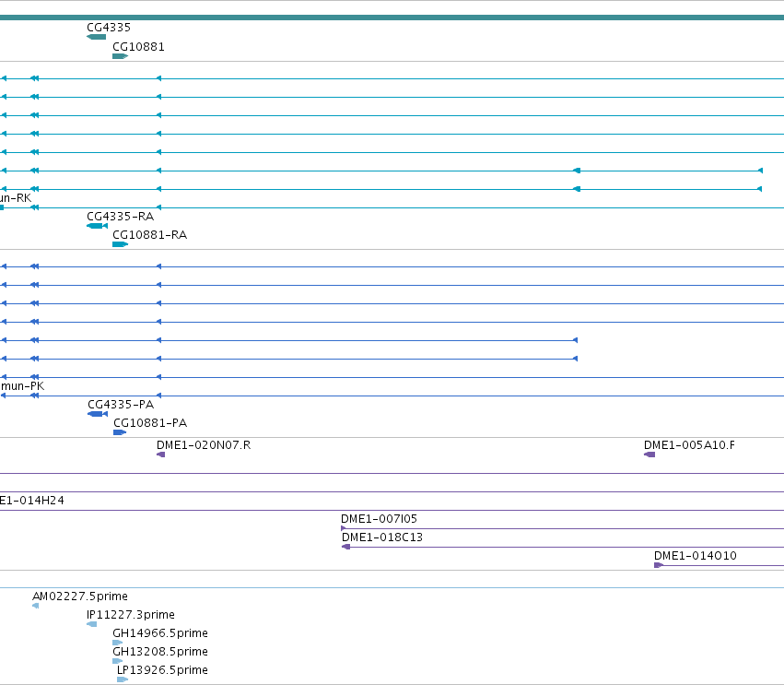Click the IP11227.3prime EST glyph
Image resolution: width=784 pixels, height=685 pixels.
pos(91,624)
